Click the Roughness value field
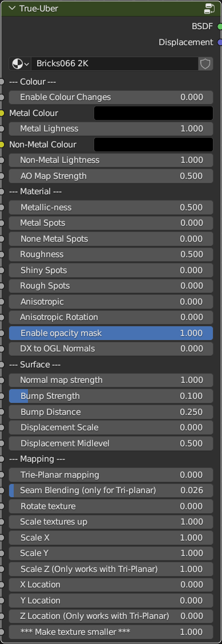Screen dimensions: 222x644 (x=111, y=254)
